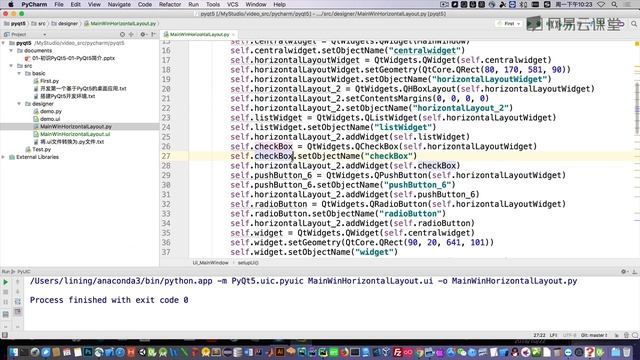Click 'Git: master' branch widget in status bar
Screen dimensions: 640x360
594,335
